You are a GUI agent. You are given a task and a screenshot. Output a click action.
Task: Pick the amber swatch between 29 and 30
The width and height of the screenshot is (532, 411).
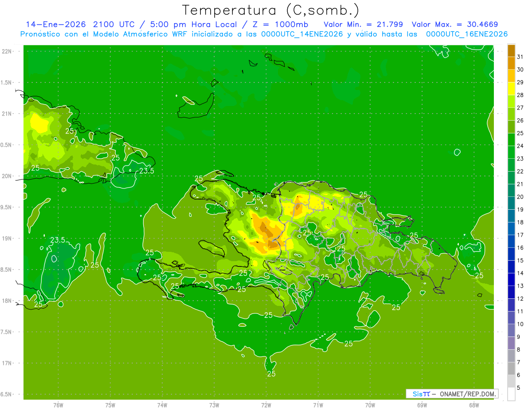511,76
